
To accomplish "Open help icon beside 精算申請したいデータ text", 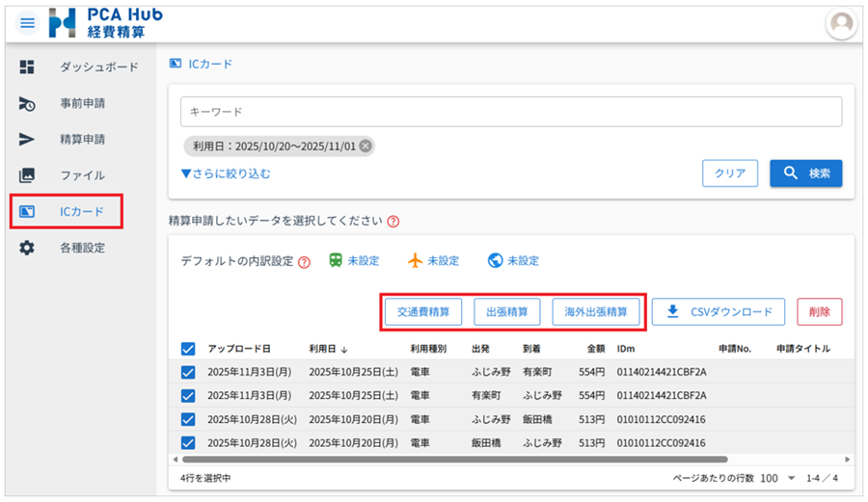I will point(393,221).
